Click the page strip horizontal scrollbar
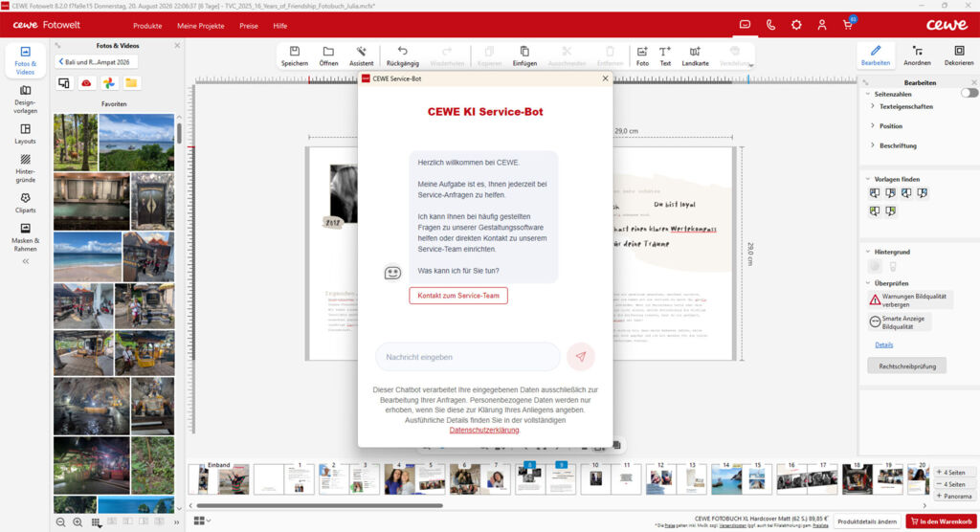Screen dimensions: 980x532 [319, 506]
